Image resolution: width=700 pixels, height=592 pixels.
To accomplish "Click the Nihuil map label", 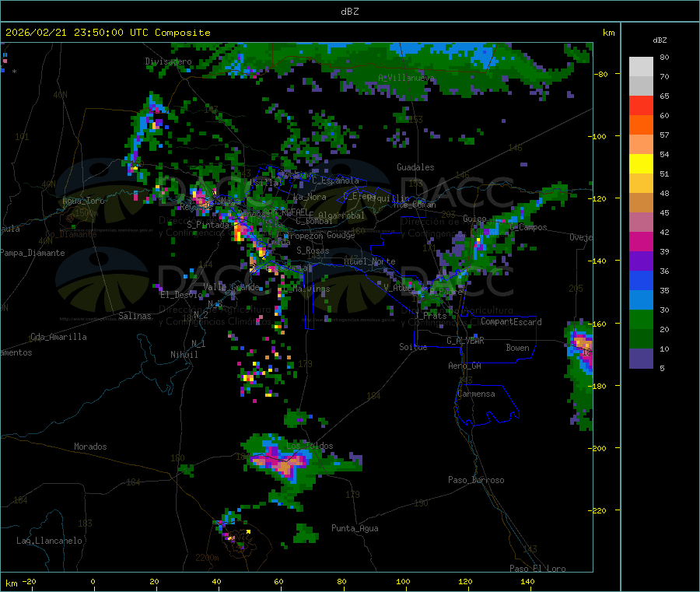I will click(x=184, y=355).
